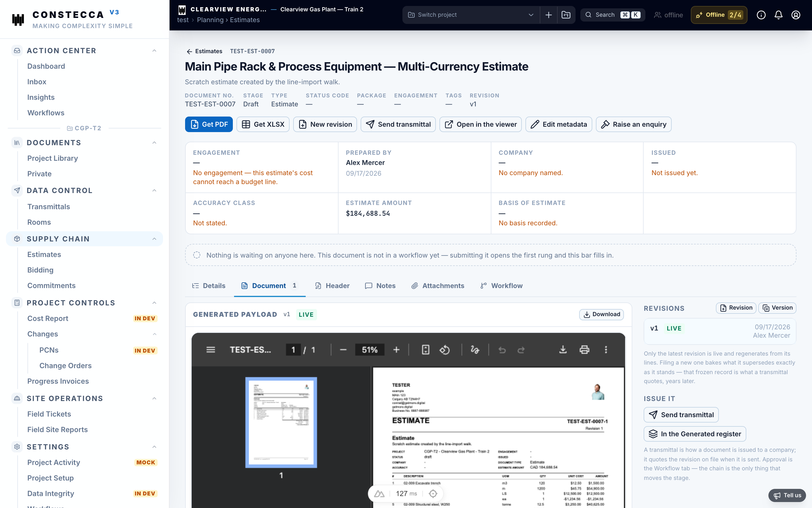Rotate the PDF page counterclockwise
Screen dimensions: 812x508
tap(445, 350)
